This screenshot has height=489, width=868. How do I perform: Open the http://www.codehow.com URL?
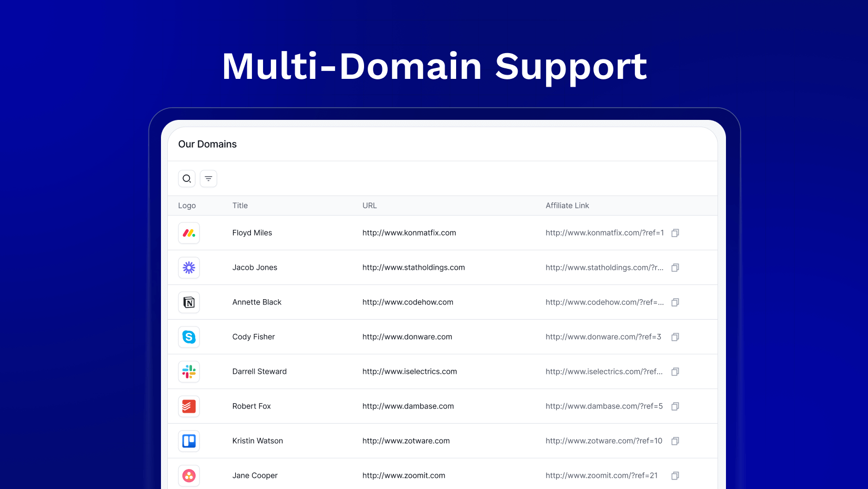(408, 302)
